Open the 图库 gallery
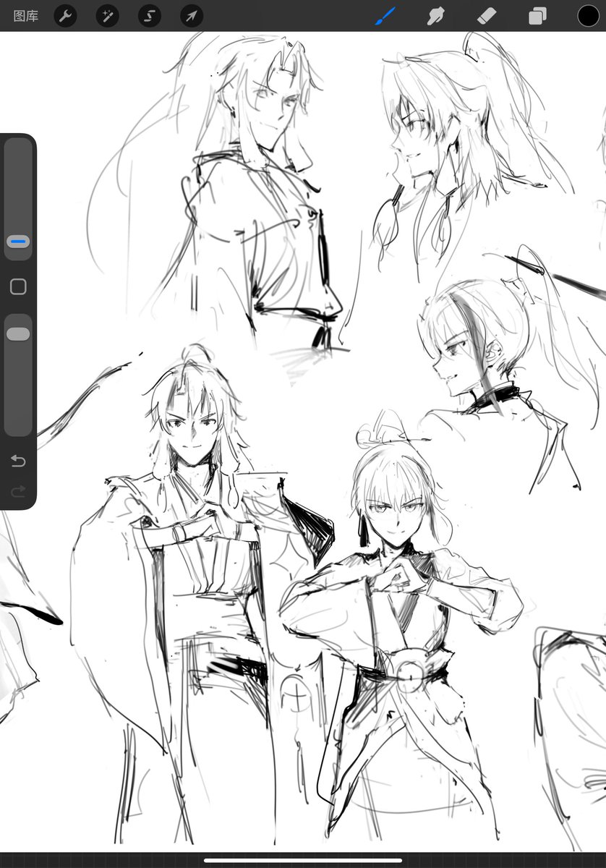The image size is (606, 868). click(26, 15)
